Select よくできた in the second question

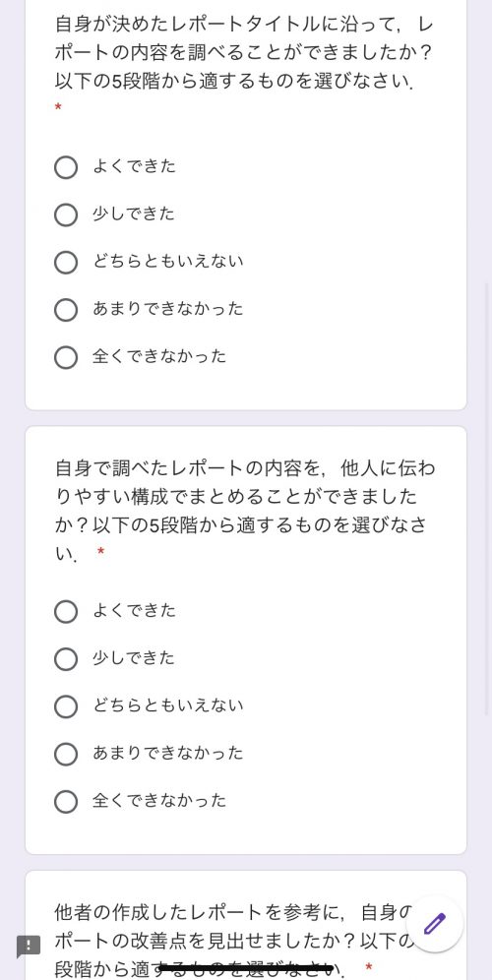[66, 611]
